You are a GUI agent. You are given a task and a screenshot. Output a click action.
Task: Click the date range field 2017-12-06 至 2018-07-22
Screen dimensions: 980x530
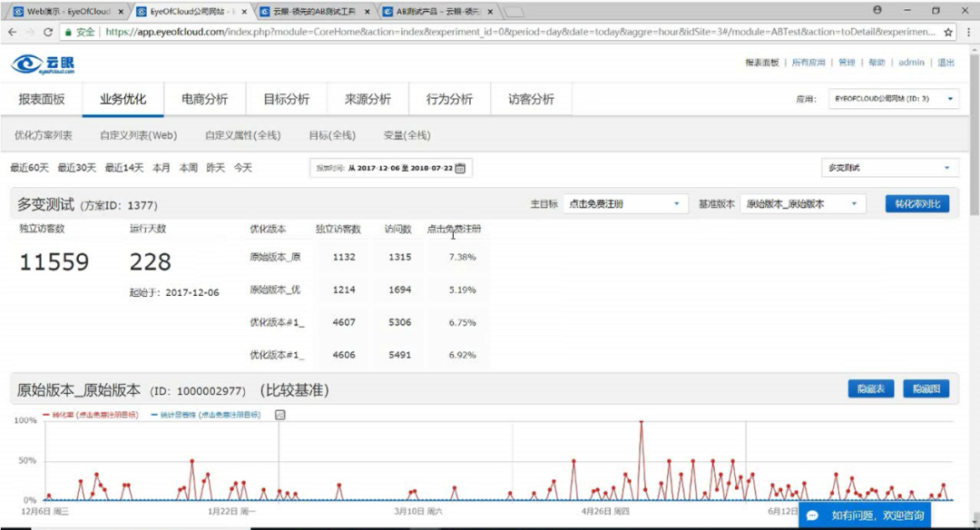390,168
